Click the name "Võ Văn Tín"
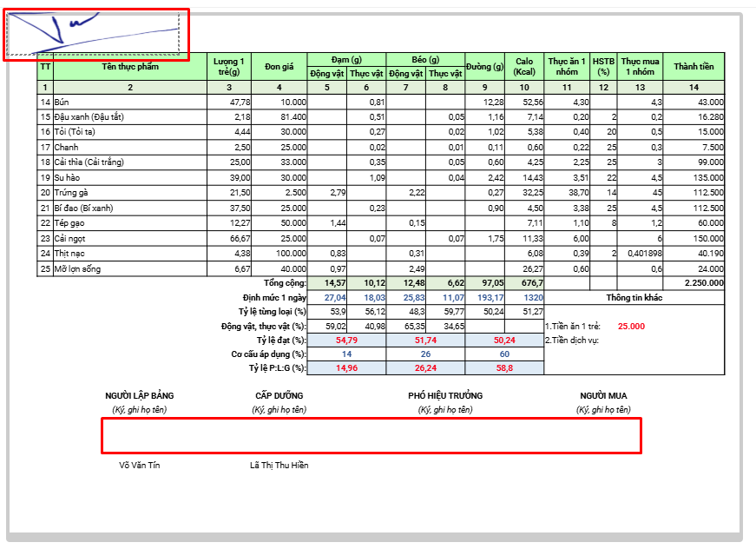The height and width of the screenshot is (549, 756). point(139,466)
